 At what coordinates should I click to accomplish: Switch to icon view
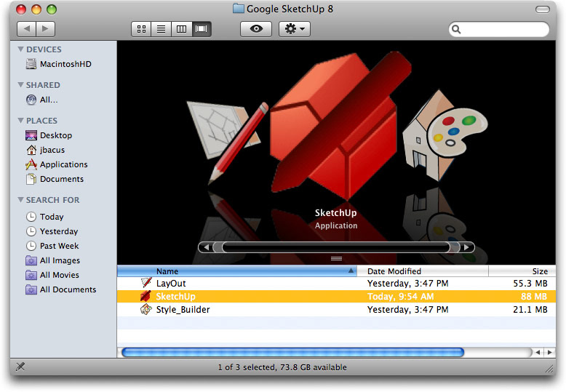click(x=141, y=29)
